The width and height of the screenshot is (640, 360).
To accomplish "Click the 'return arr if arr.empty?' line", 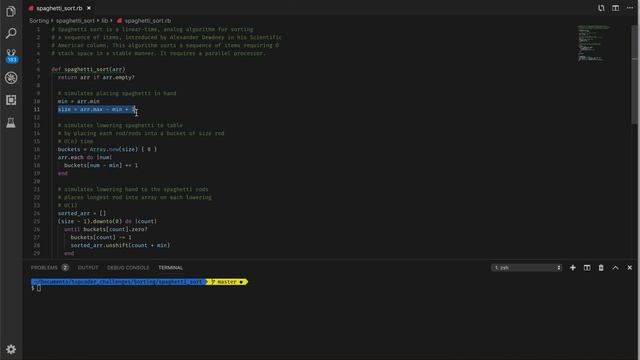I will (96, 77).
